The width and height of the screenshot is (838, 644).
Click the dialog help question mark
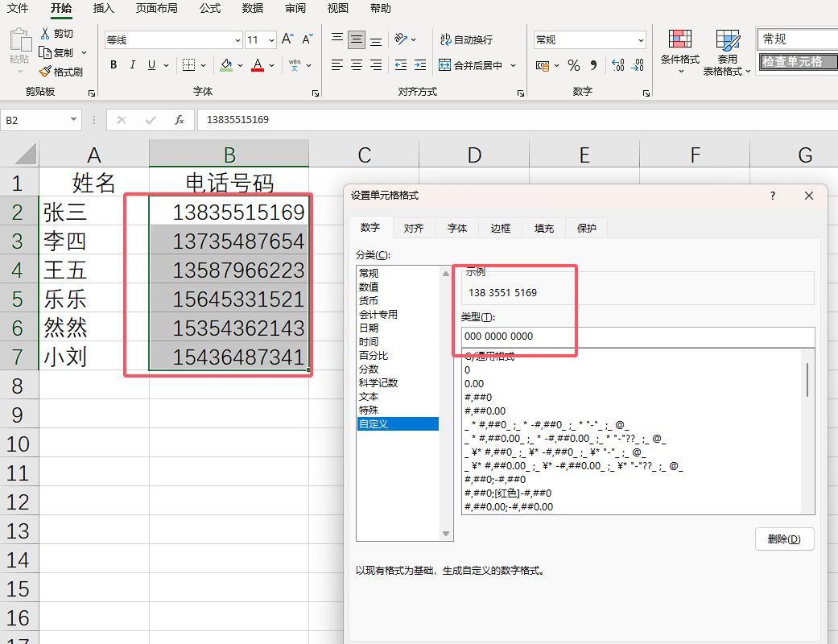(772, 196)
